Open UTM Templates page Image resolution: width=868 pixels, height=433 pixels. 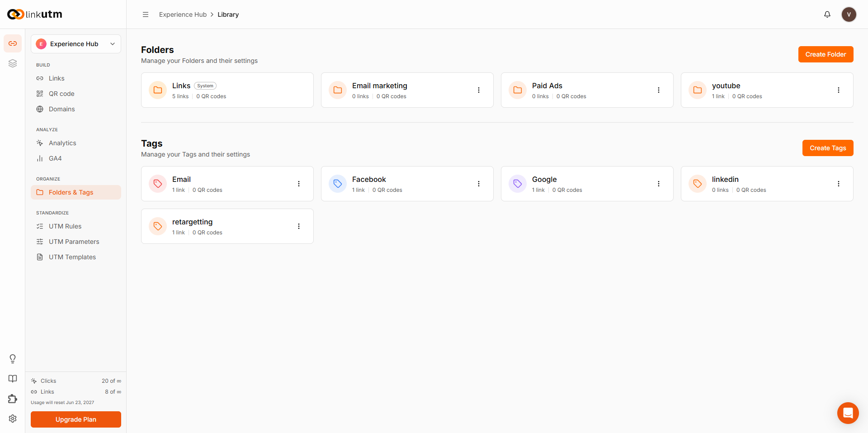click(x=76, y=257)
